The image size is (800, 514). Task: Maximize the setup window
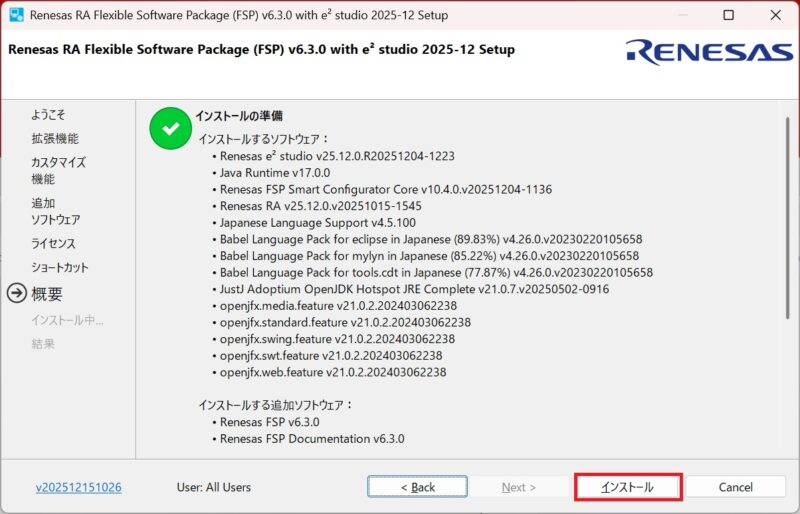[x=729, y=15]
